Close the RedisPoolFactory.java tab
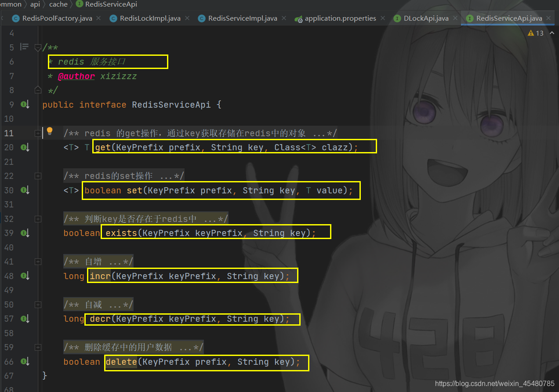 (98, 18)
